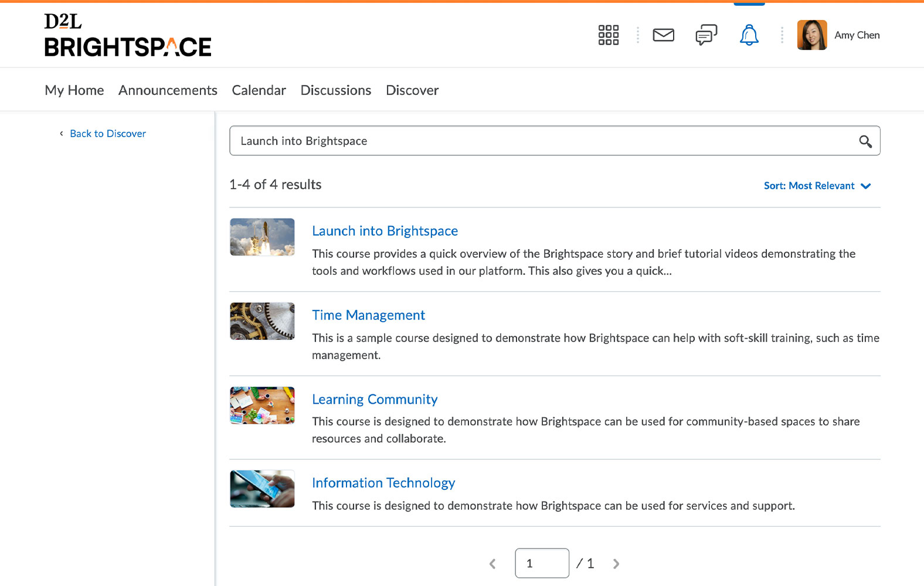Open the Announcements nav item

(x=168, y=90)
